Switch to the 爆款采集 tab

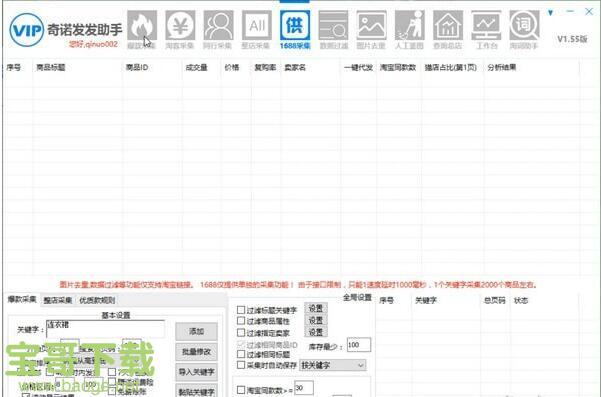[x=22, y=299]
